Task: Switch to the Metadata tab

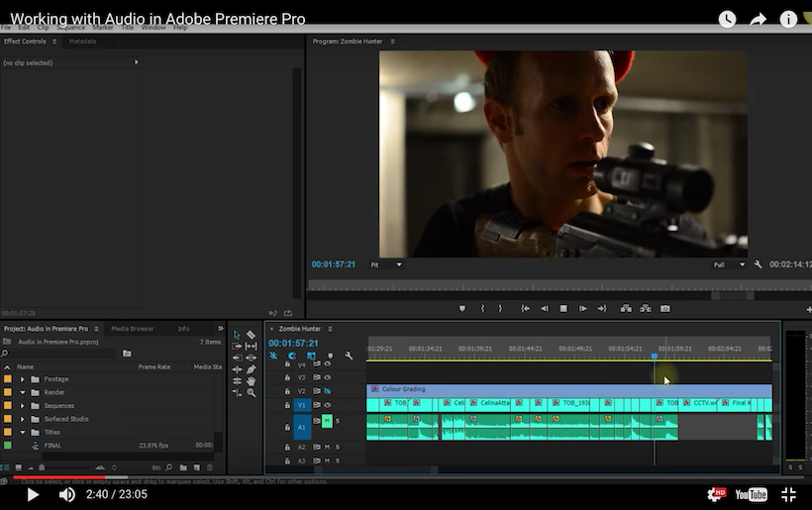Action: coord(82,41)
